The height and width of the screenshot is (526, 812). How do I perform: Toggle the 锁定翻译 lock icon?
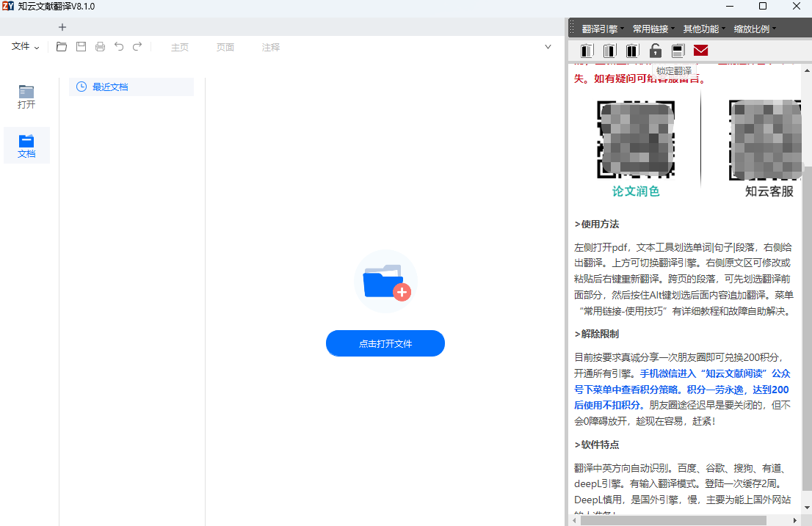point(655,51)
